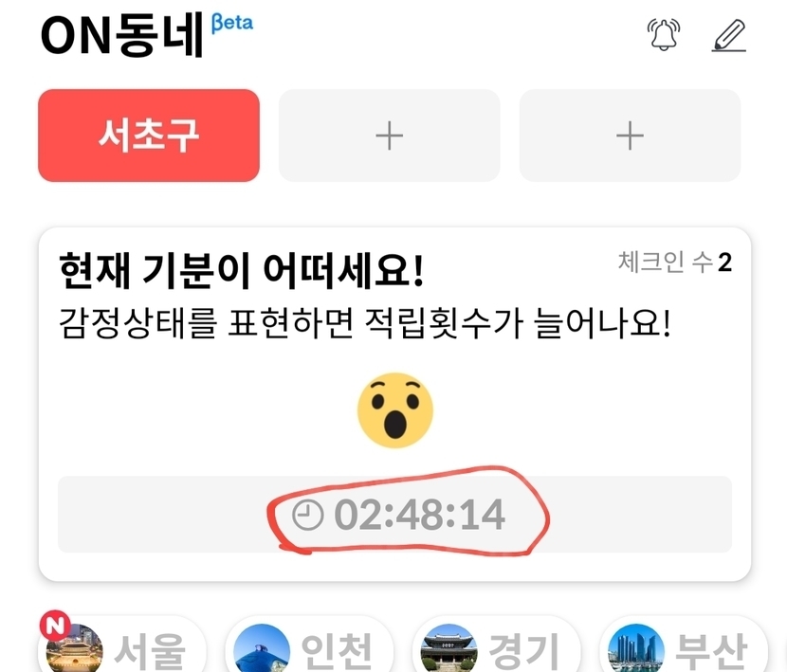Screen dimensions: 787x672
Task: Tap the 서울 palace thumbnail image
Action: [x=74, y=650]
